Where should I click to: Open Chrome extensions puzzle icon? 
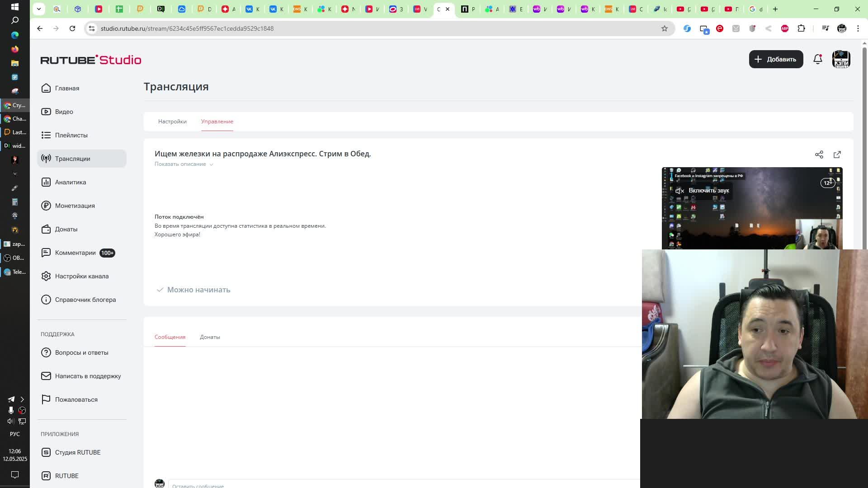pyautogui.click(x=801, y=28)
